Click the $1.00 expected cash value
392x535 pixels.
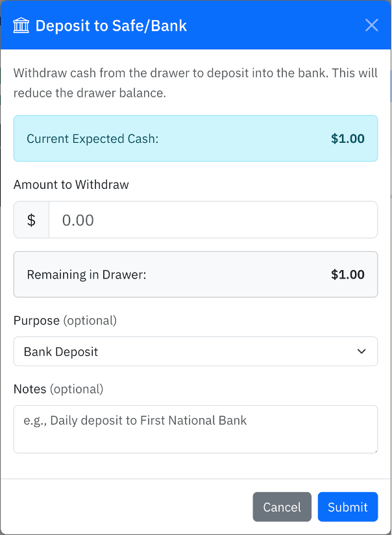(x=347, y=138)
